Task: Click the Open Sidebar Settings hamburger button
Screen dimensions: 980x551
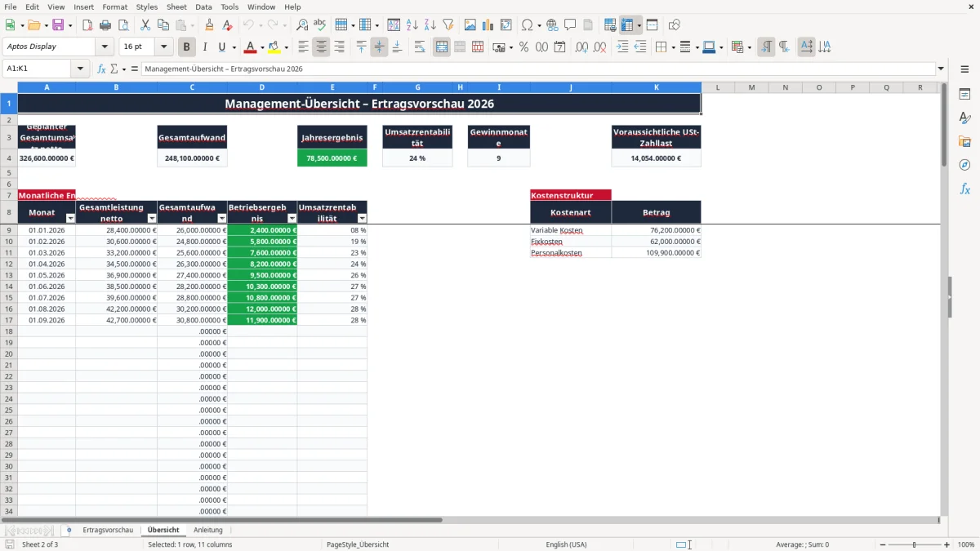Action: (964, 69)
